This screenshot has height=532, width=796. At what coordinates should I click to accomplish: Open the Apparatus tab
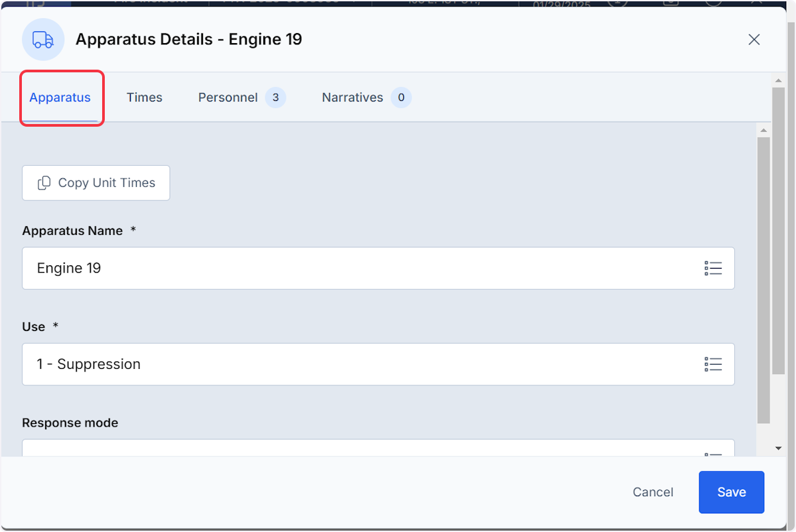60,98
